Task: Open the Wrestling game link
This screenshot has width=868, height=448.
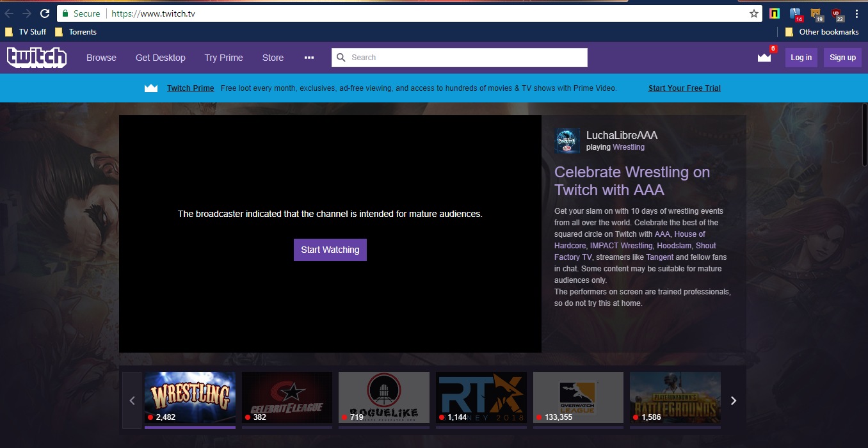Action: tap(629, 147)
